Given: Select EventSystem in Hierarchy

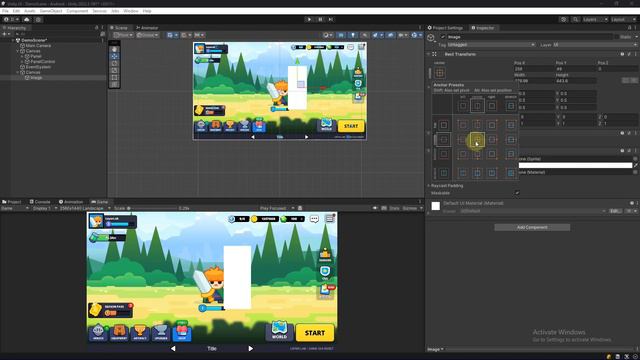Looking at the screenshot, I should point(38,67).
